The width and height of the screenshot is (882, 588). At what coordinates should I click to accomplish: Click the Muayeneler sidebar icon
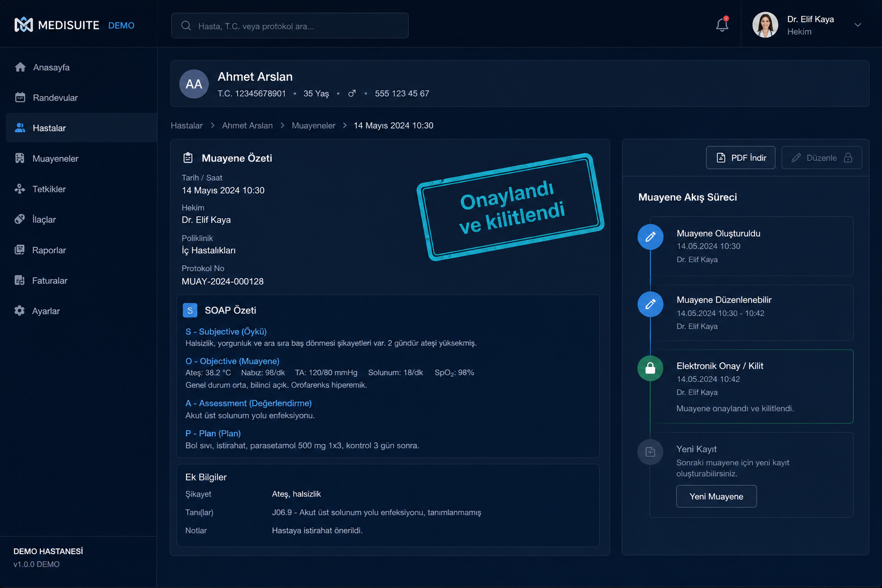20,158
